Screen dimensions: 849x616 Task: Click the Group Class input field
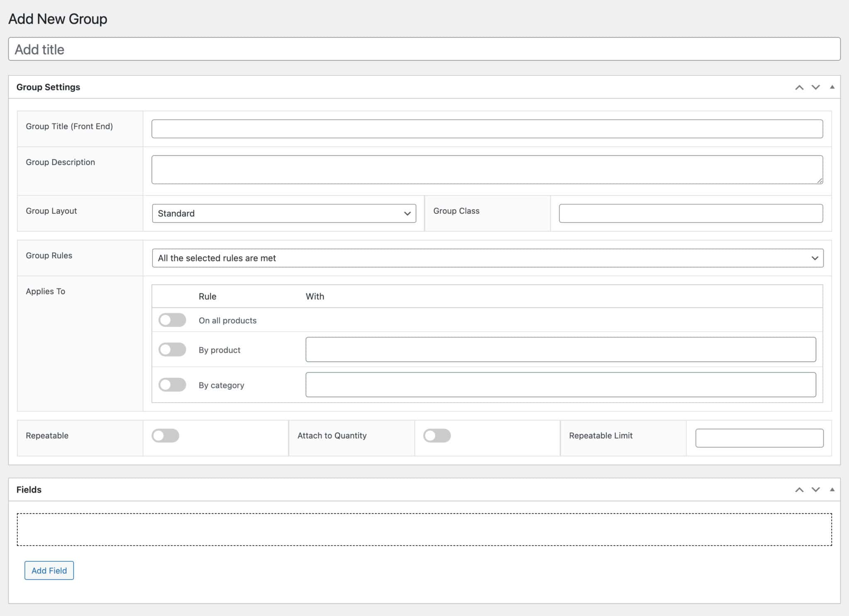pyautogui.click(x=691, y=213)
